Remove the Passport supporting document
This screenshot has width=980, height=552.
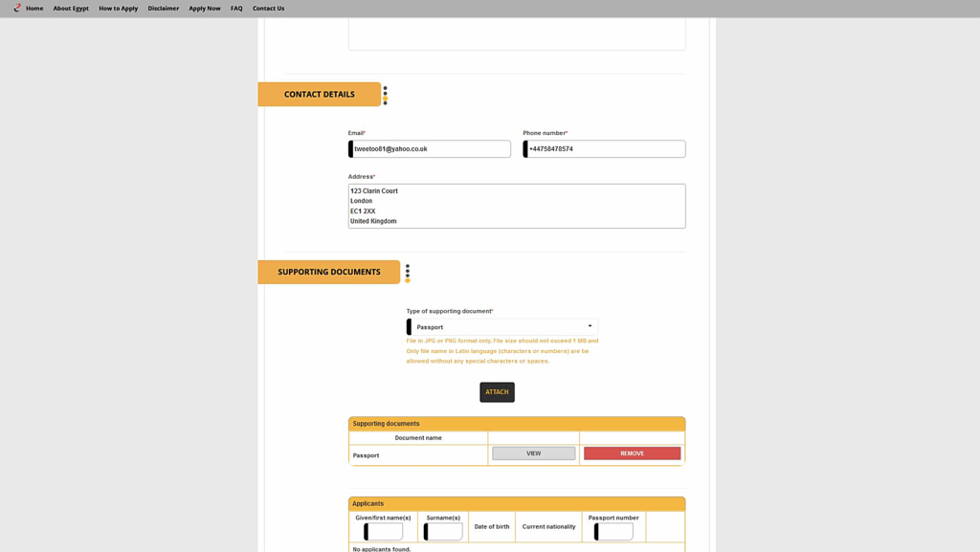point(632,453)
